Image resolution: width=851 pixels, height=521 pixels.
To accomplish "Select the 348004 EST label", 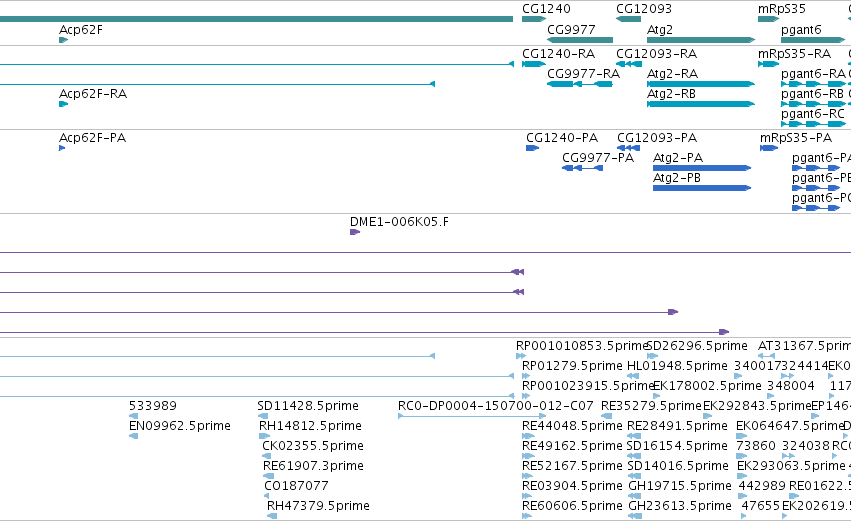I will click(791, 386).
